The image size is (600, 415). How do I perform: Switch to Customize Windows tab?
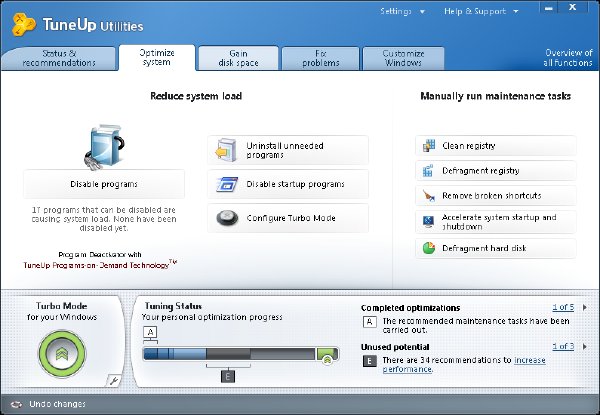coord(403,58)
